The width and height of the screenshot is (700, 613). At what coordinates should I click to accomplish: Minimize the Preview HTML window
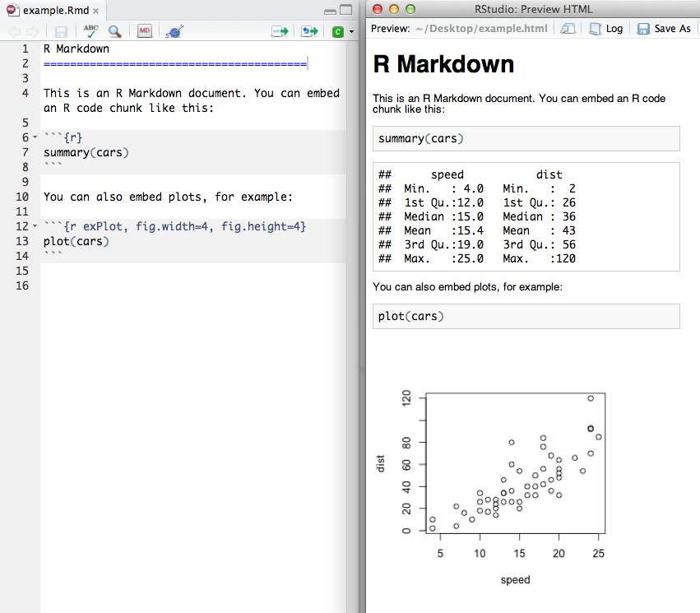[x=394, y=9]
